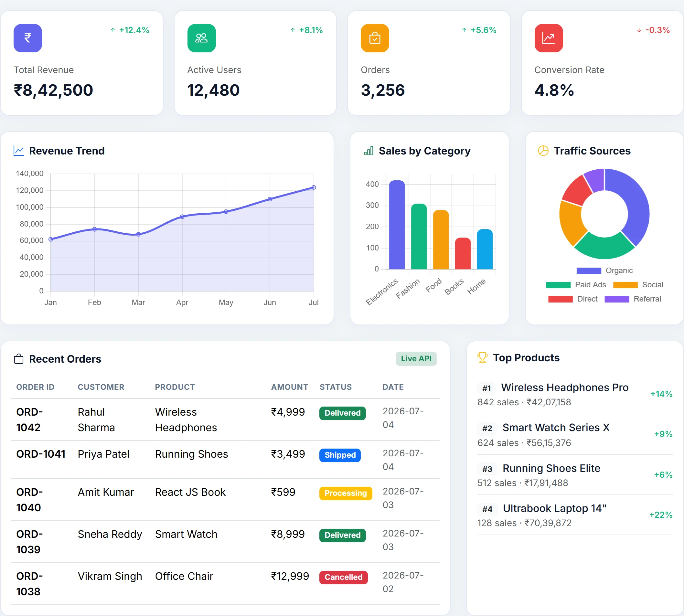
Task: Click the Books bar in the chart
Action: pos(463,253)
